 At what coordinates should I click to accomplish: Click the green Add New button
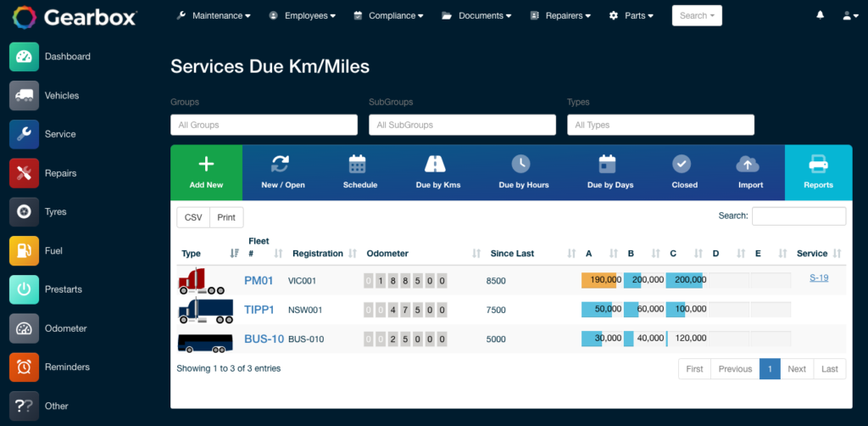pyautogui.click(x=206, y=171)
